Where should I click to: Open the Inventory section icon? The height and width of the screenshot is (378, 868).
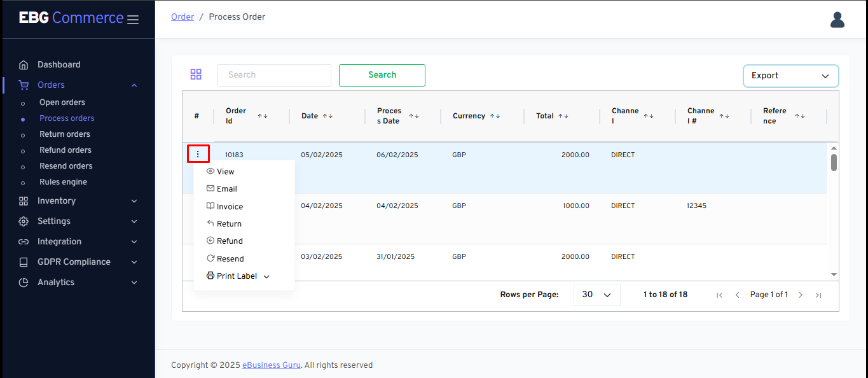(x=23, y=200)
